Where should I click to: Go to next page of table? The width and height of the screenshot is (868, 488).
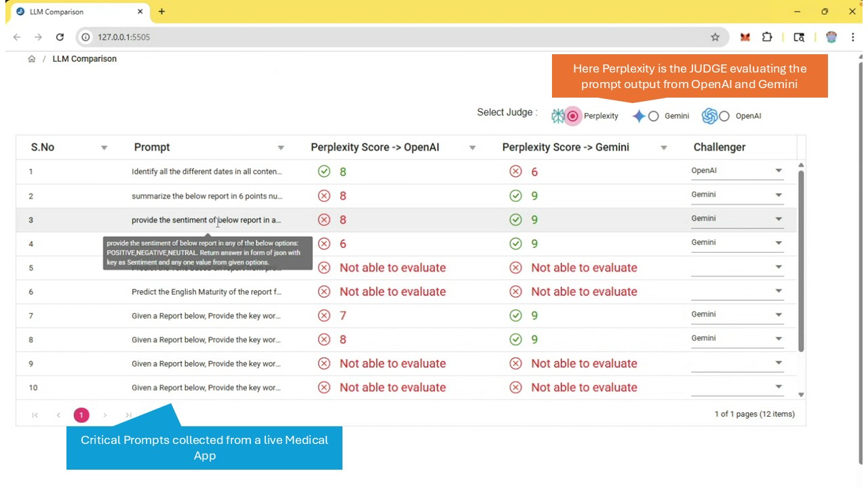tap(104, 415)
